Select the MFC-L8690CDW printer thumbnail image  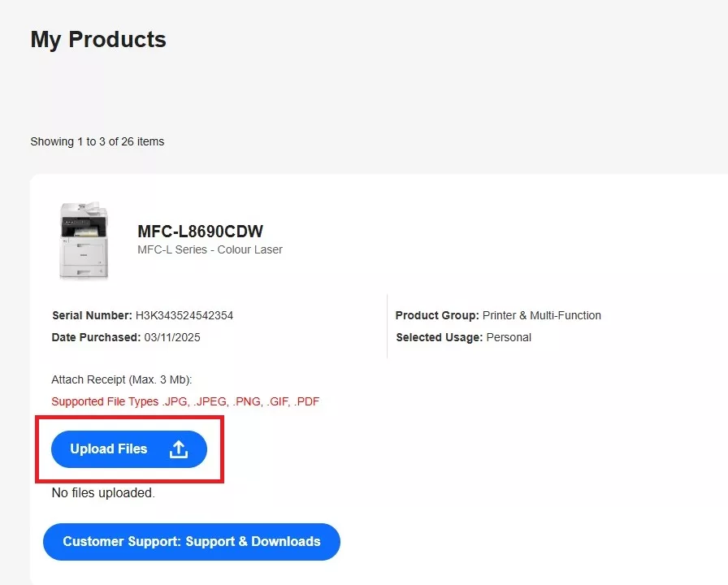pos(84,241)
